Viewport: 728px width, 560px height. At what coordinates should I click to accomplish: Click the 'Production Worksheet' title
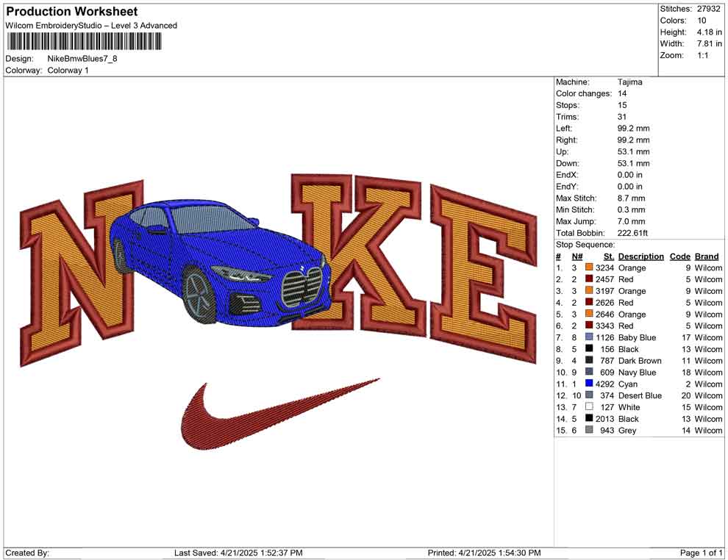click(x=71, y=12)
